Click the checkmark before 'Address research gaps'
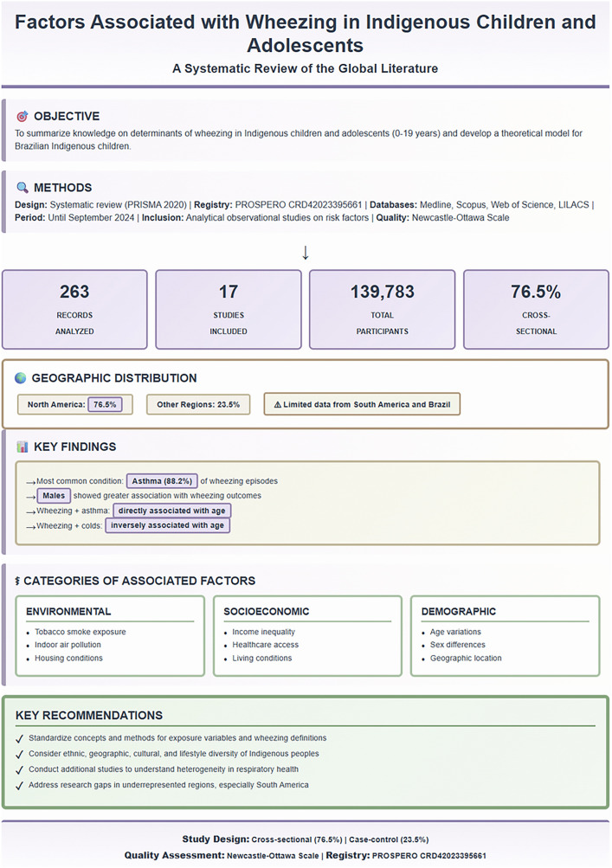Viewport: 612px width, 868px height. coord(19,785)
